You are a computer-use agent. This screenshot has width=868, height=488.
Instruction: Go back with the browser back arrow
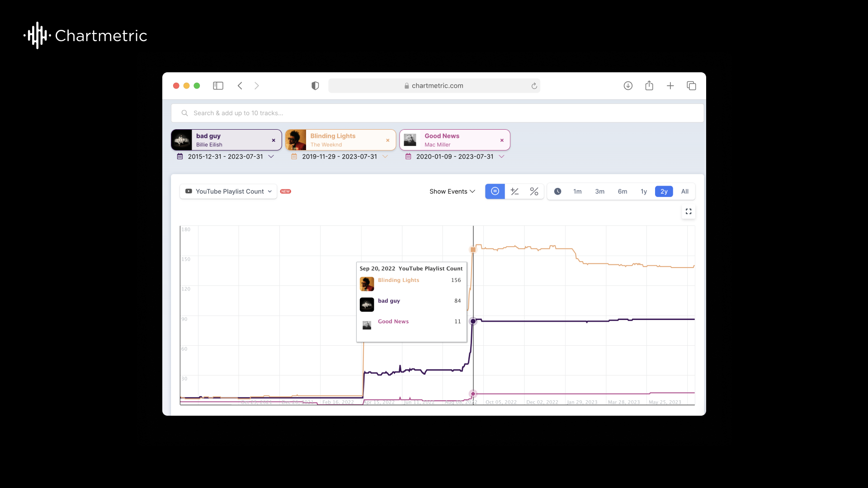coord(240,86)
